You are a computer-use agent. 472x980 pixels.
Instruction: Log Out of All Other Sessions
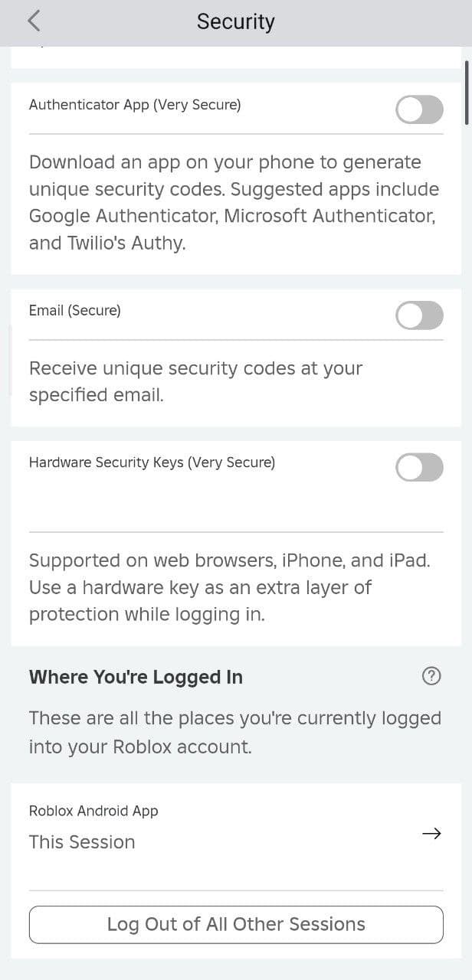(x=236, y=924)
